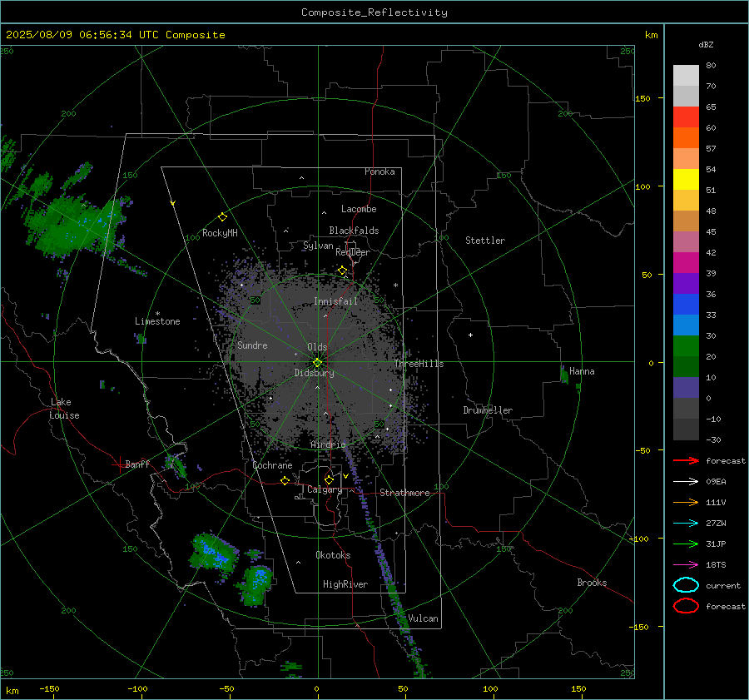Click the Innisfail town label
The image size is (749, 700).
click(x=335, y=301)
